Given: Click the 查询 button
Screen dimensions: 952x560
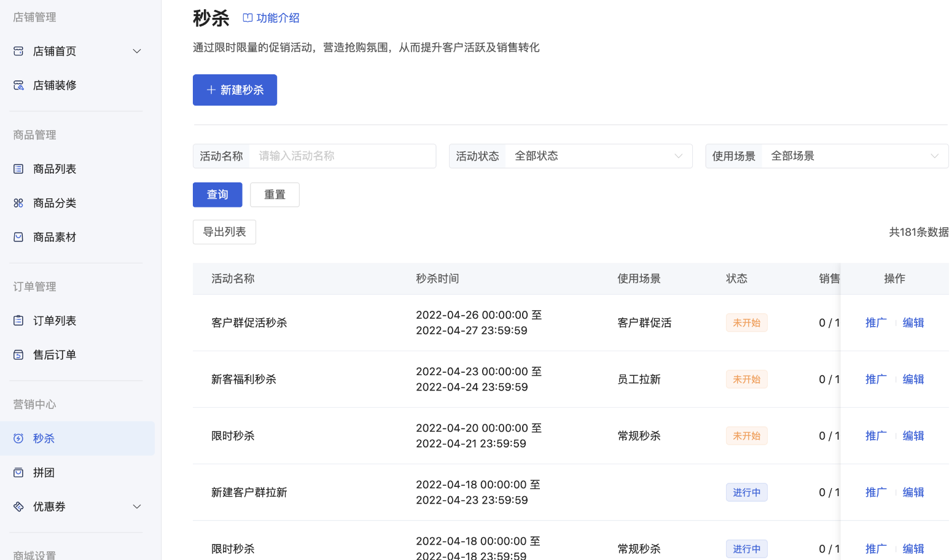Looking at the screenshot, I should click(217, 195).
